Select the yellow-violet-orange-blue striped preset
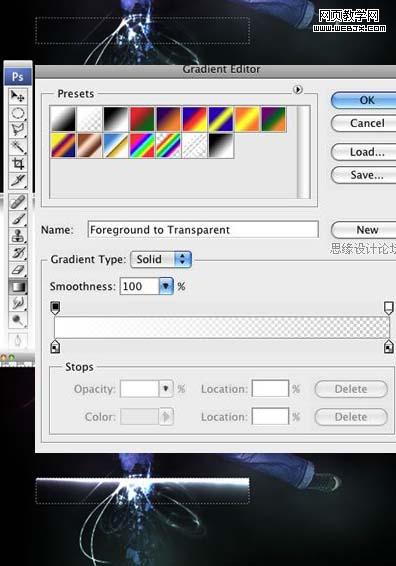The width and height of the screenshot is (396, 566). pyautogui.click(x=63, y=145)
